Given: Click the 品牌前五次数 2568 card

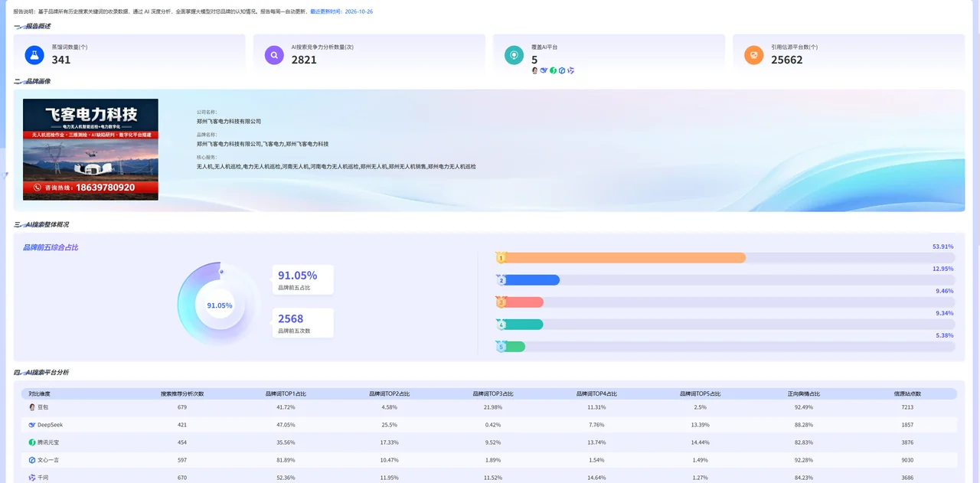Looking at the screenshot, I should [303, 324].
